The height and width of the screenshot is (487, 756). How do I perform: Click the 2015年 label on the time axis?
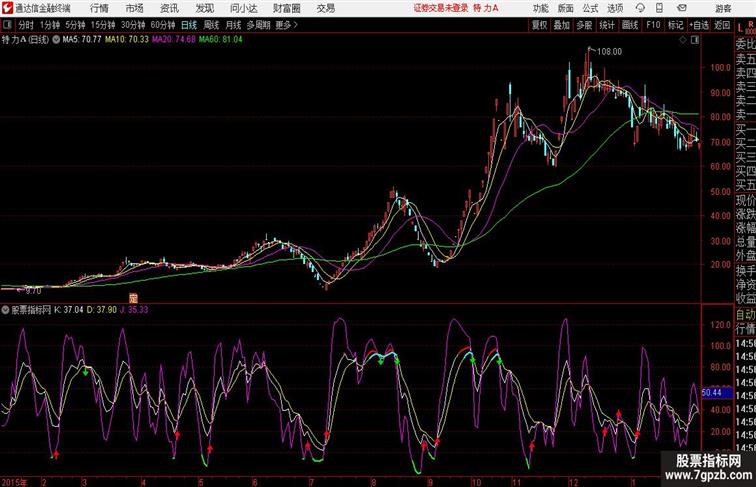point(14,482)
